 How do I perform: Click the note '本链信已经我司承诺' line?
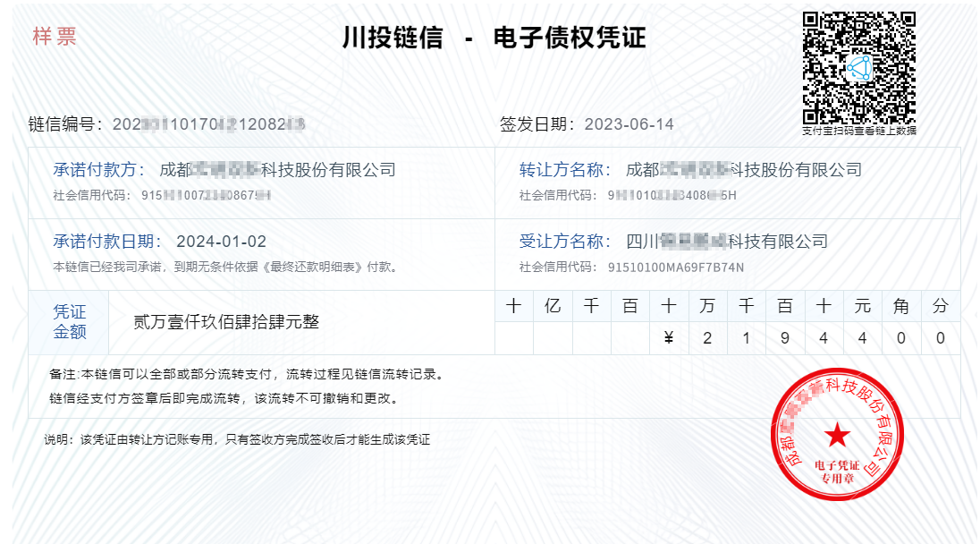227,268
